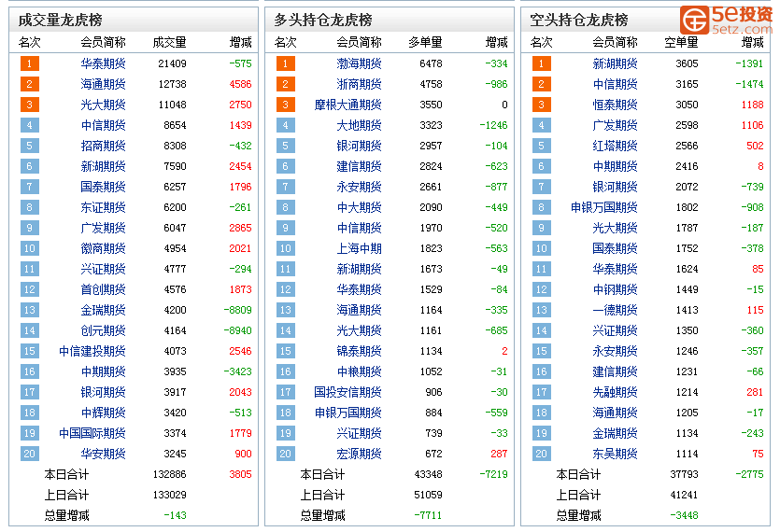Open 华安期货 link
The height and width of the screenshot is (532, 780).
pos(103,454)
